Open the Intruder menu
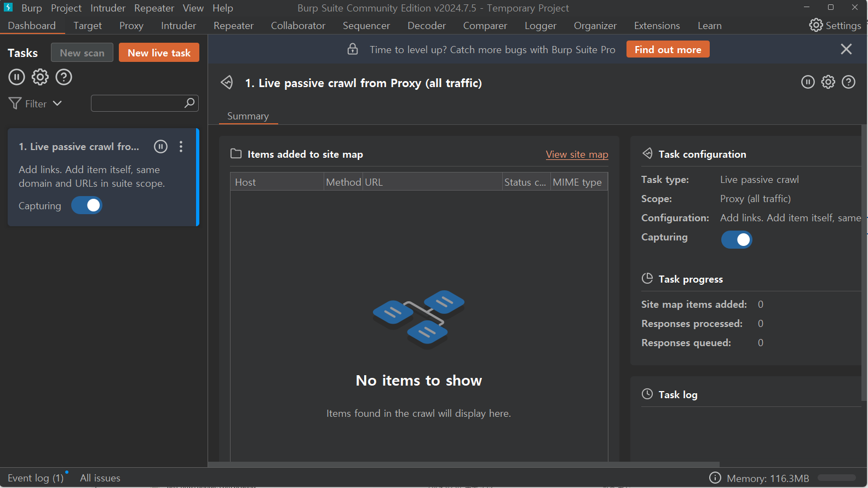The height and width of the screenshot is (488, 868). coord(108,8)
